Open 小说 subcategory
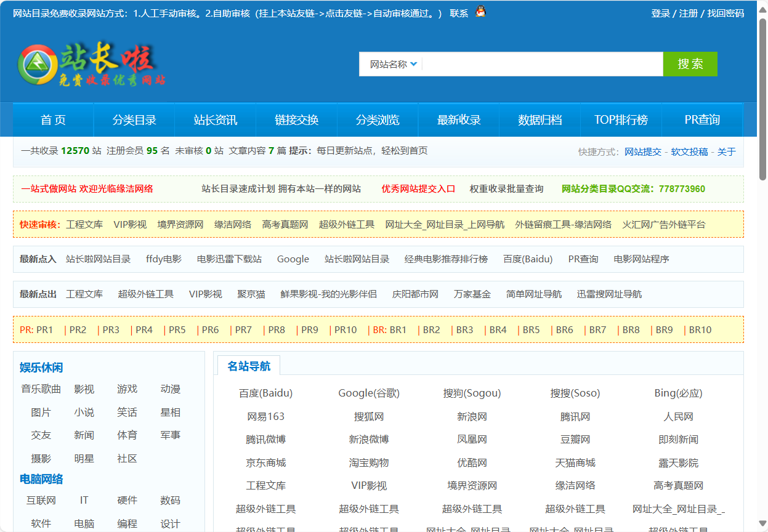 click(84, 413)
